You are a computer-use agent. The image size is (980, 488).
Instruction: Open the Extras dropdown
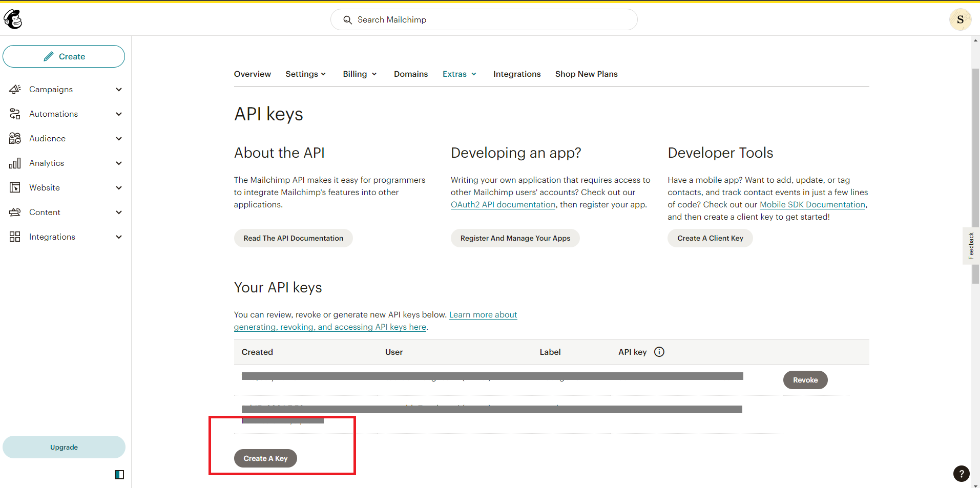(x=460, y=74)
